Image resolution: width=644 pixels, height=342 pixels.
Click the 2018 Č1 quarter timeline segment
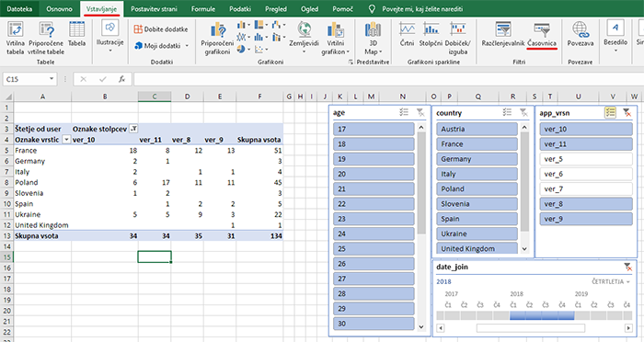coord(517,315)
